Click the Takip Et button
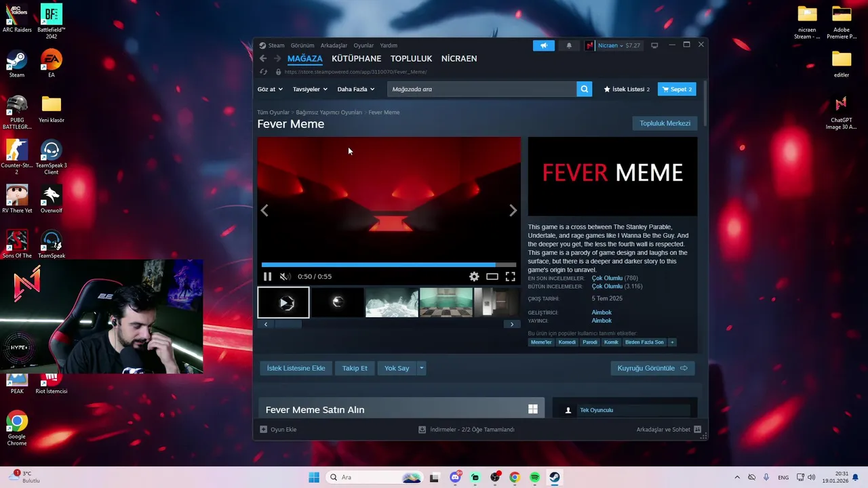868x488 pixels. tap(355, 368)
